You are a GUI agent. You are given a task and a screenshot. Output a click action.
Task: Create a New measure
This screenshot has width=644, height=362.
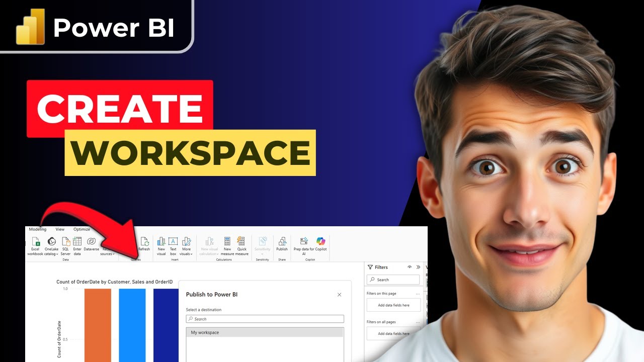[x=227, y=246]
